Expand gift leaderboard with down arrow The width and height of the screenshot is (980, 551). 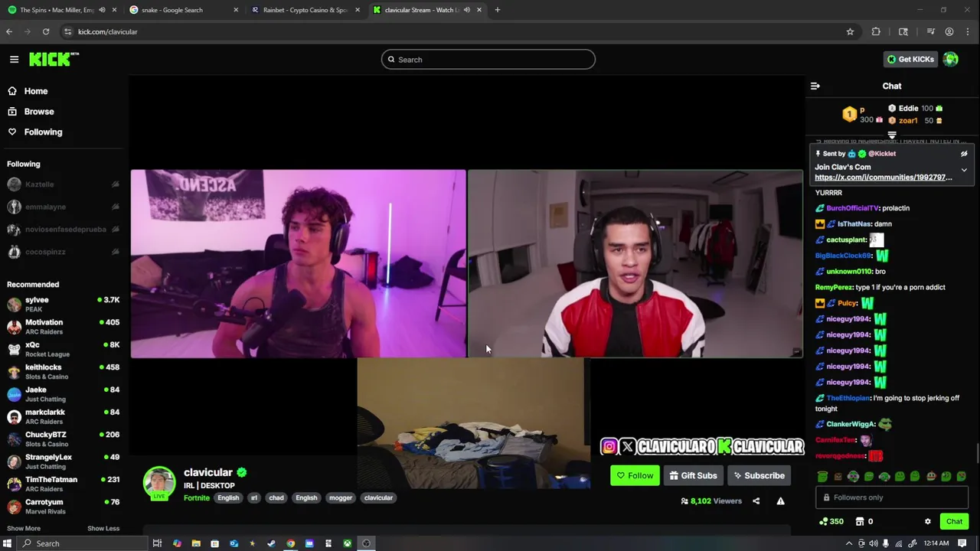[892, 135]
